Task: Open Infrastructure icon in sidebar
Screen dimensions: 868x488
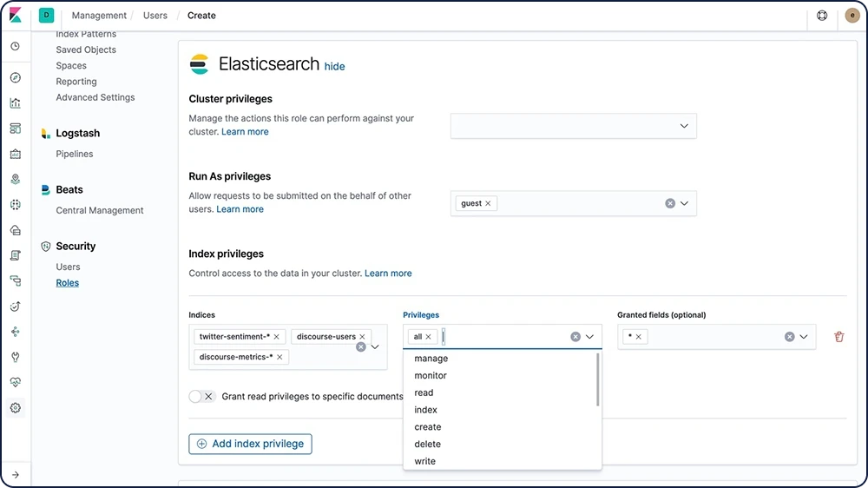Action: (16, 230)
